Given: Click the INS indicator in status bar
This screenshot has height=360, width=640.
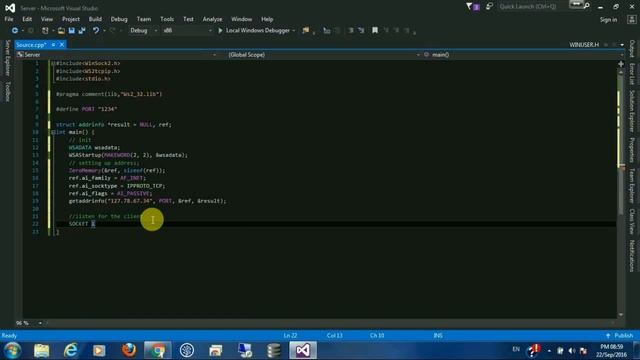Looking at the screenshot, I should [438, 336].
